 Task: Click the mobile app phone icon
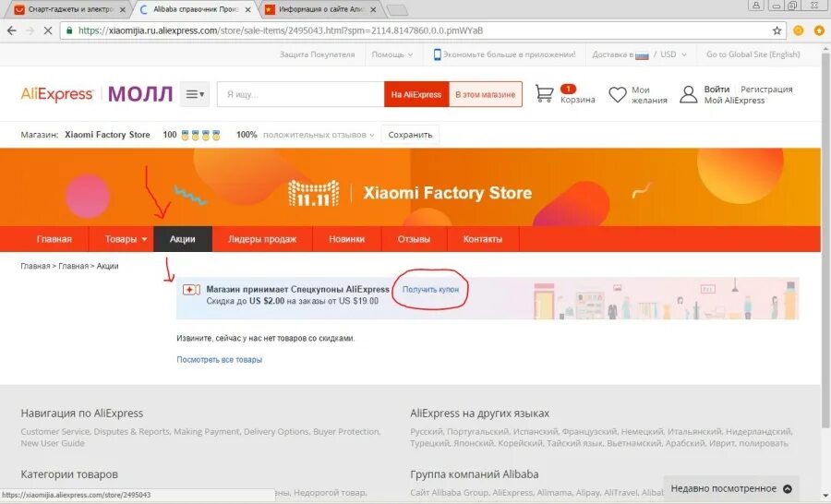point(438,54)
